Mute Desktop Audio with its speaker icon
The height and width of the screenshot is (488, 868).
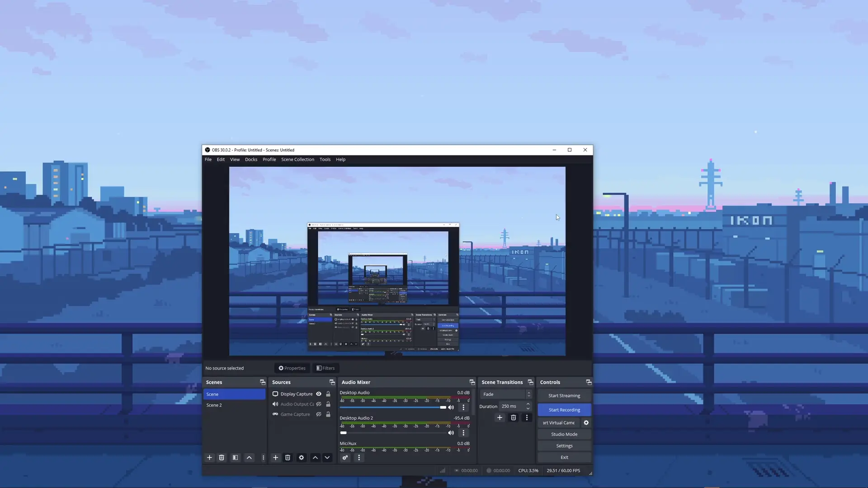[451, 408]
